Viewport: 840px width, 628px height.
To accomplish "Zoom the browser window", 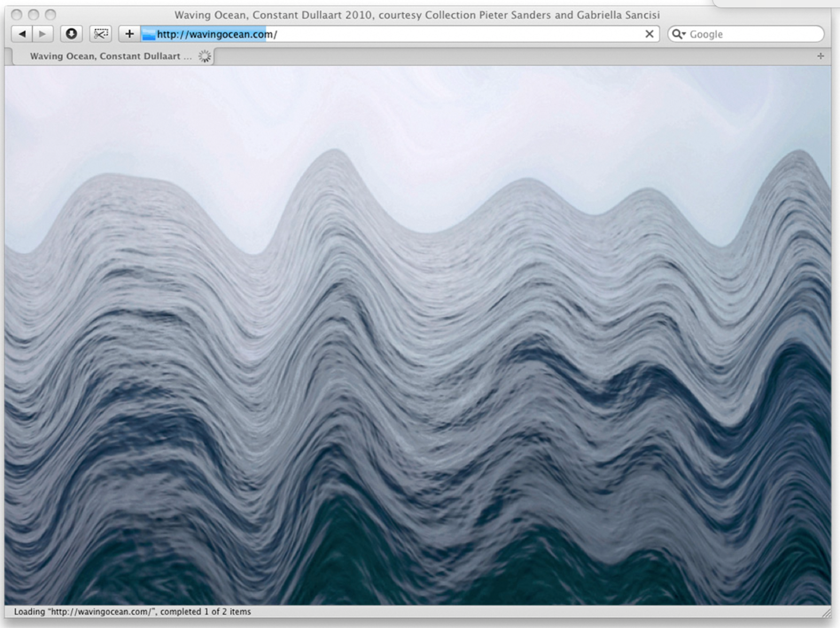I will (x=50, y=14).
